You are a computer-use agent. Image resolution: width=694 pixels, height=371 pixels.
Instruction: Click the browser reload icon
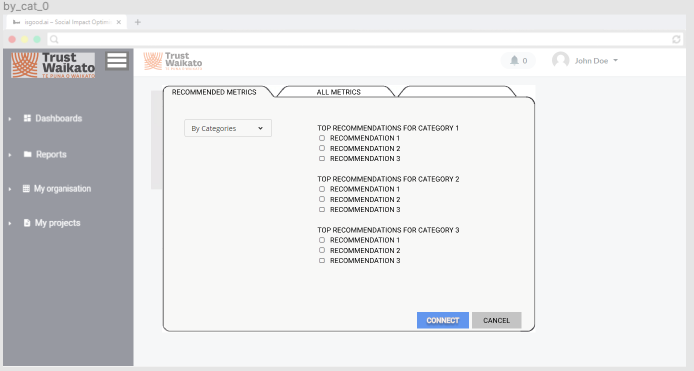676,39
